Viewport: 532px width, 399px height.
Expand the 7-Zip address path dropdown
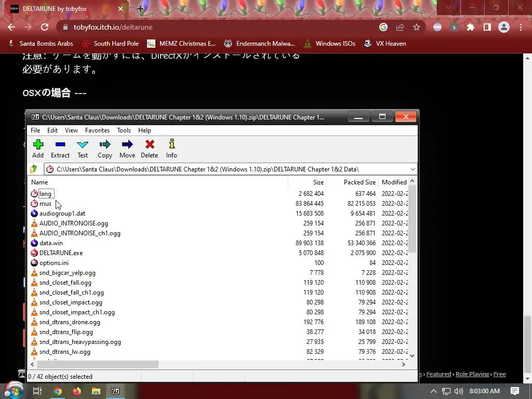413,169
